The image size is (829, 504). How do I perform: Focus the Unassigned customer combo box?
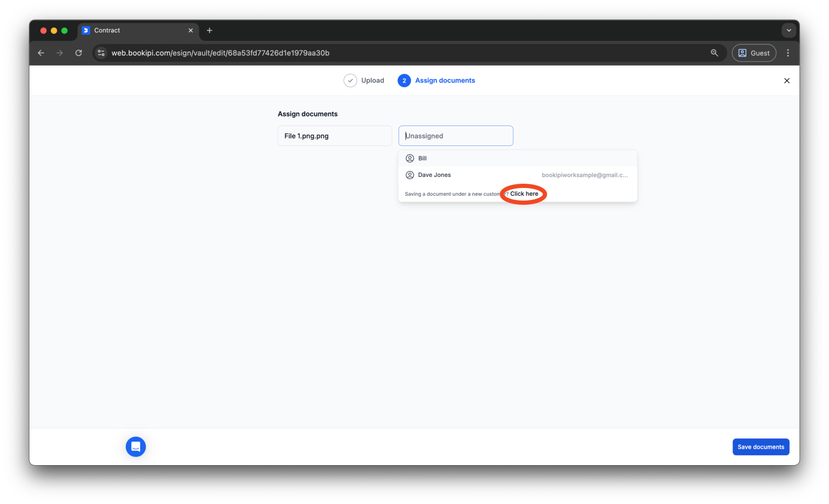click(456, 136)
